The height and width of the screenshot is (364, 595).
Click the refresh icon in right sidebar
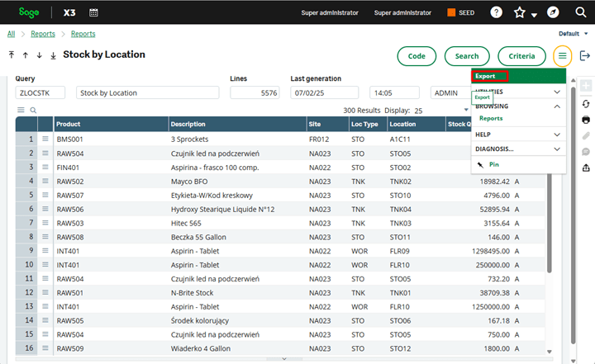pos(586,104)
